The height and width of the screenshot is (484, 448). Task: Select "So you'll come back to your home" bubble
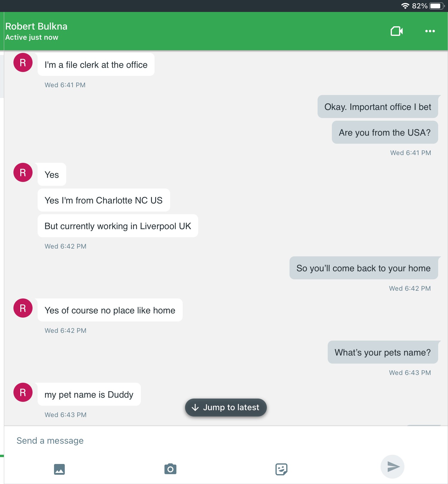[363, 268]
